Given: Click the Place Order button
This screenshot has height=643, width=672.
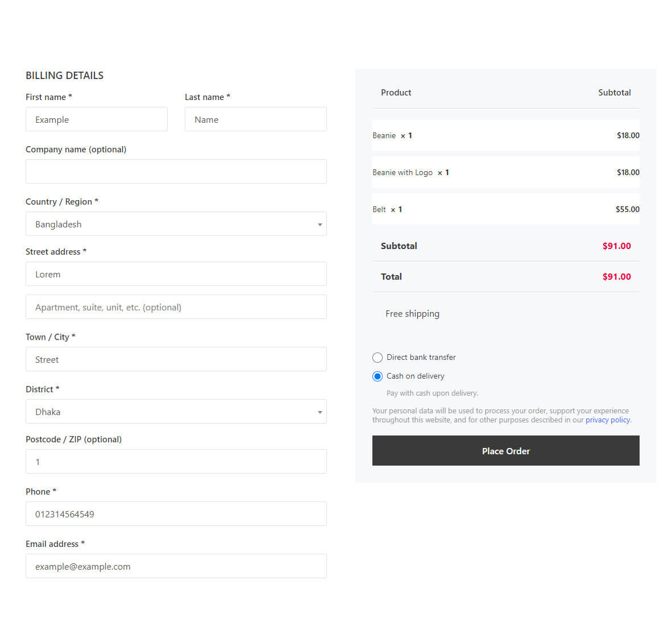Looking at the screenshot, I should click(x=506, y=451).
